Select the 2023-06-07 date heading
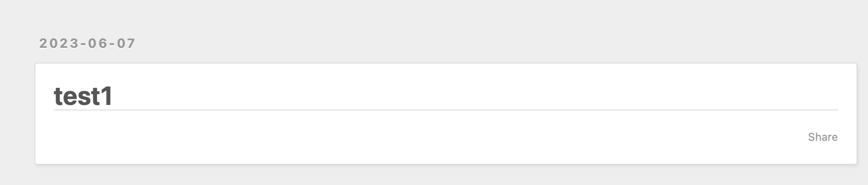Viewport: 868px width, 185px height. point(87,44)
